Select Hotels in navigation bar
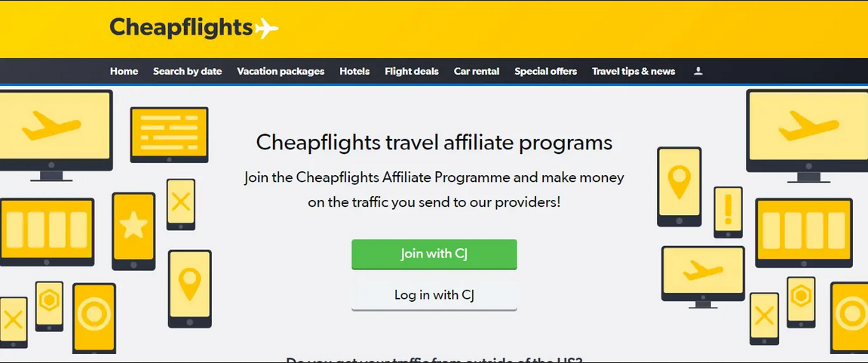Viewport: 868px width, 363px height. 354,71
